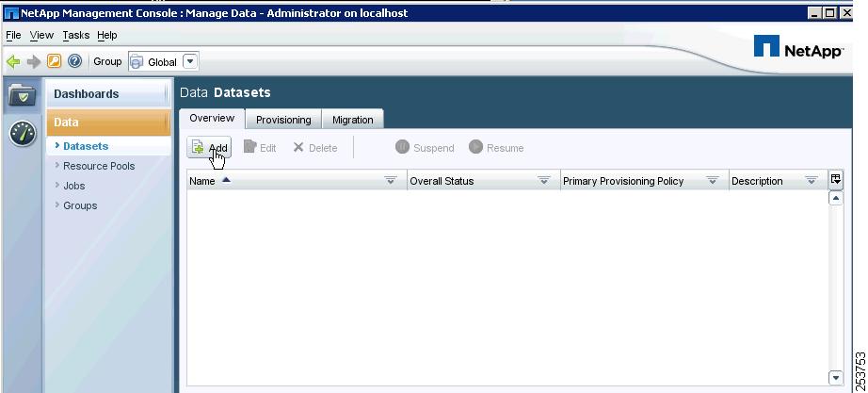
Task: Switch to the Overview tab
Action: (x=212, y=119)
